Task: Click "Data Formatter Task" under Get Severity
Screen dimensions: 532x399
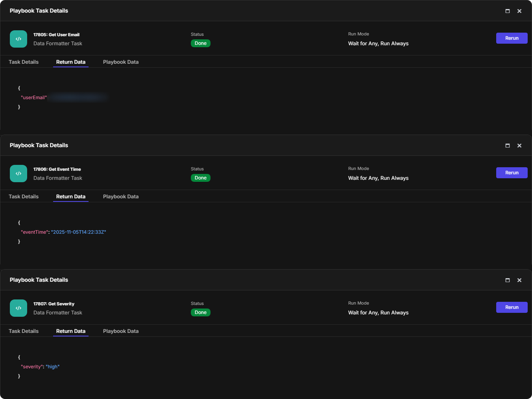Action: coord(58,313)
